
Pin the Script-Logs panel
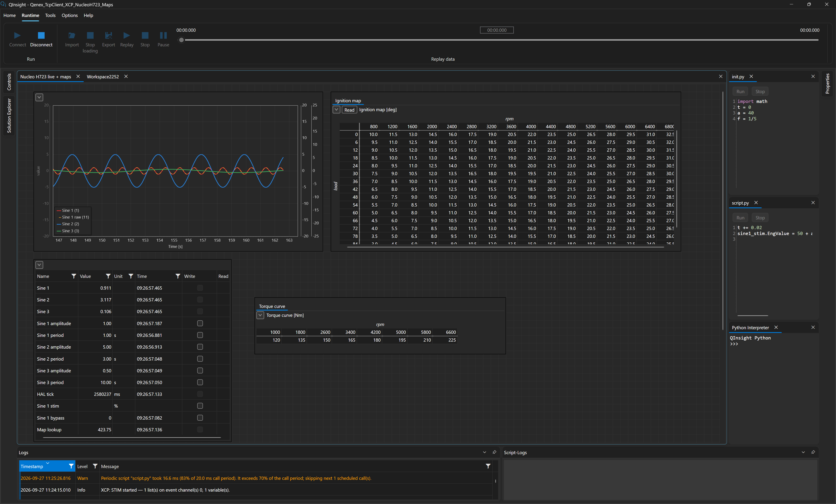(x=813, y=452)
